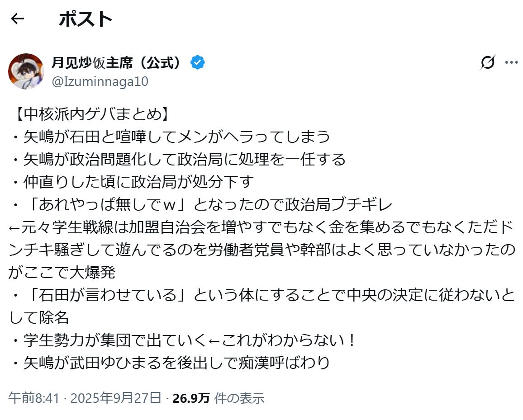Open the three-dot more options menu

(x=511, y=62)
